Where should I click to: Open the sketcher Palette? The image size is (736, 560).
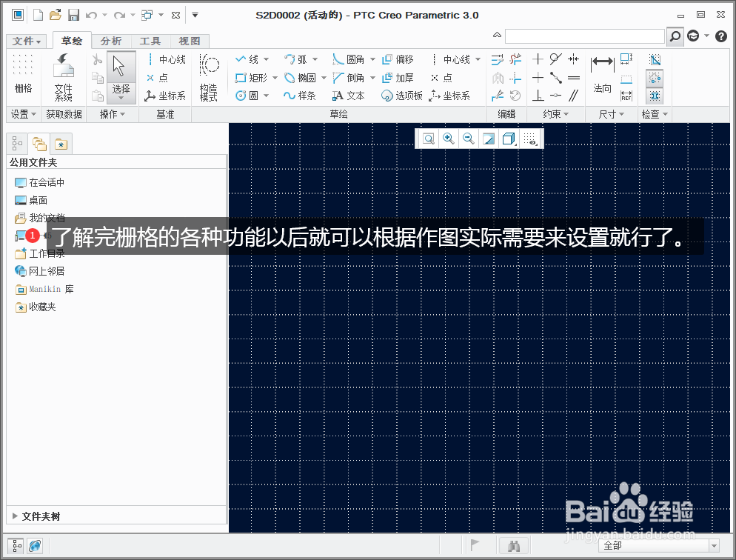coord(402,96)
